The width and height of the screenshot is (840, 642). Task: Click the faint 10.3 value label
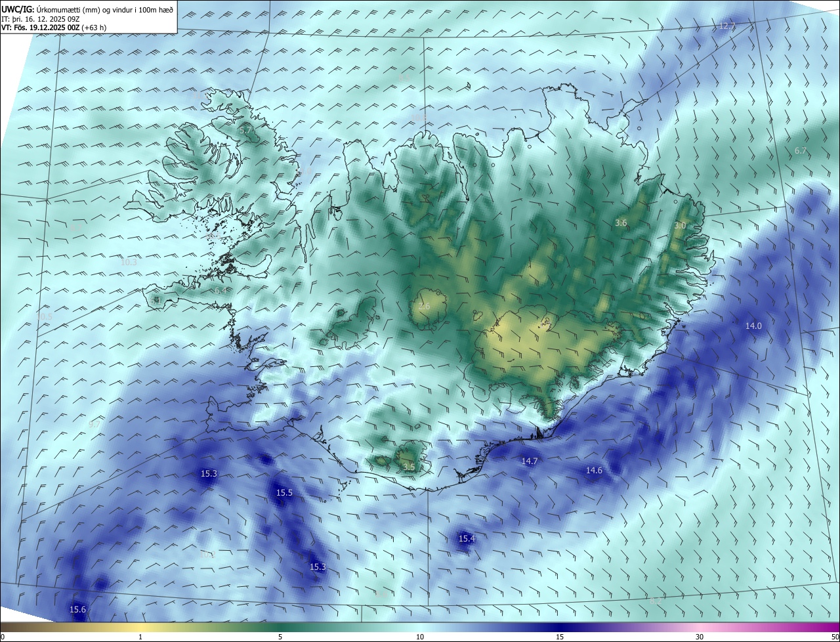129,262
